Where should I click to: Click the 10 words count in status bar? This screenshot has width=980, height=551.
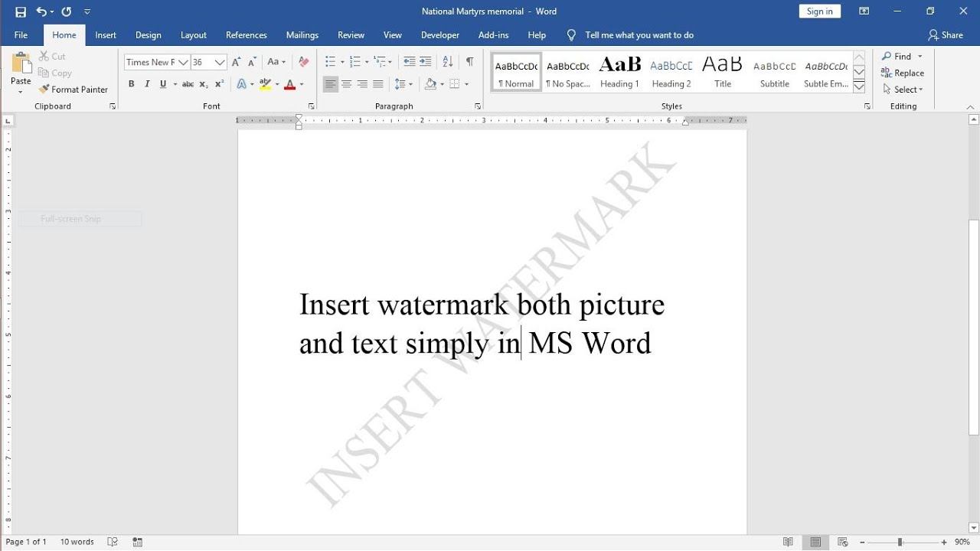77,542
